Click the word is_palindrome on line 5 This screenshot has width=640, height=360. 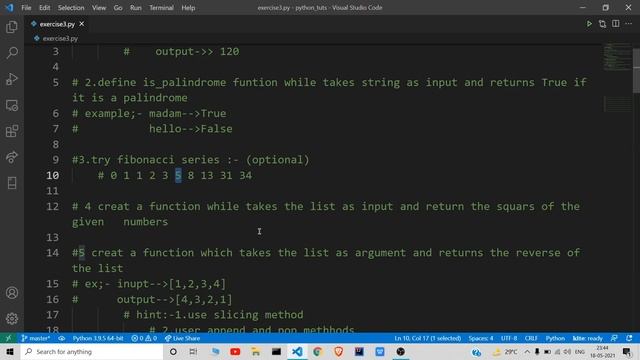coord(184,82)
